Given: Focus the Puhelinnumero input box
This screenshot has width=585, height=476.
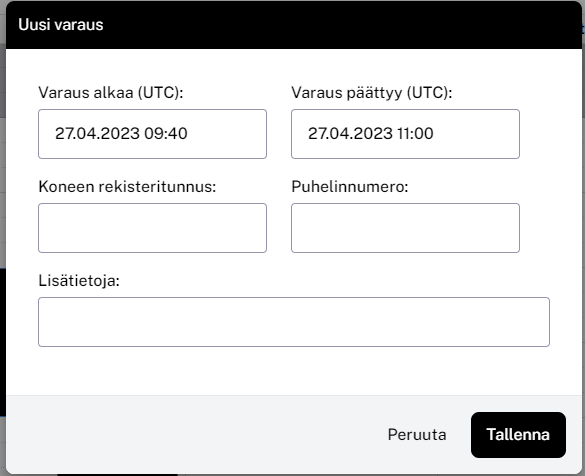Looking at the screenshot, I should (x=405, y=228).
